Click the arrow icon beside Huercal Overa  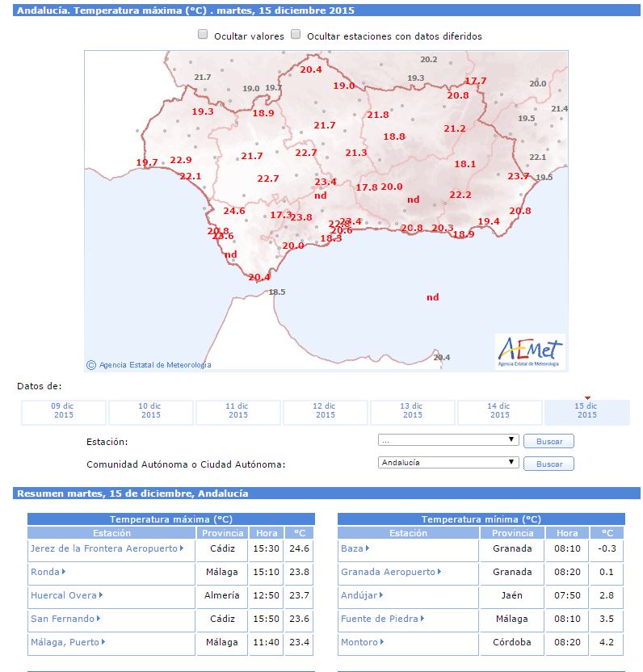(x=100, y=595)
